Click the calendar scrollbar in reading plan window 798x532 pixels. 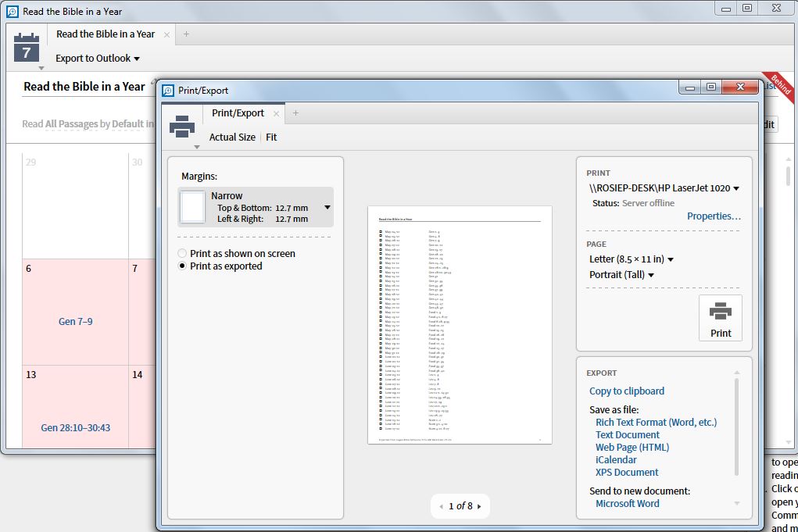tap(788, 176)
